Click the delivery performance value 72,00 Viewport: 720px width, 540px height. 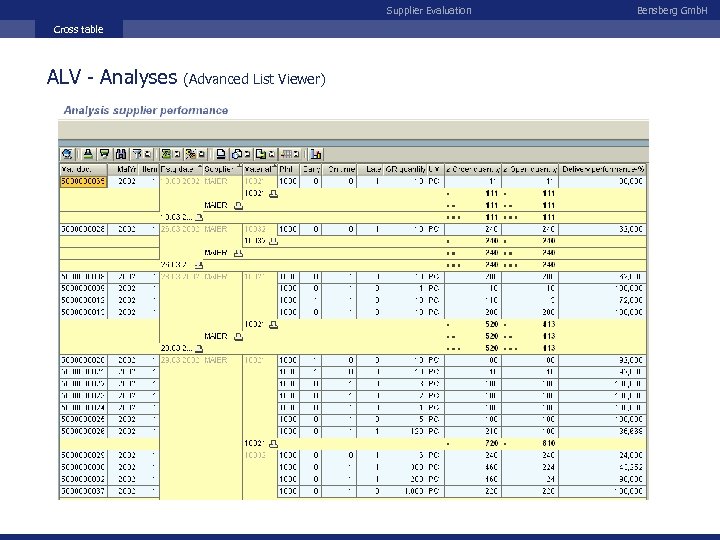coord(602,300)
